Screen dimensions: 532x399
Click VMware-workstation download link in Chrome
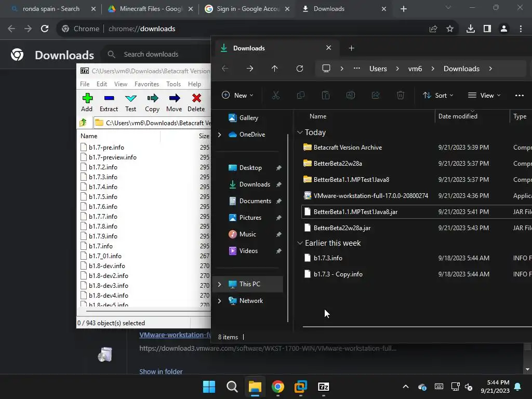tap(175, 335)
